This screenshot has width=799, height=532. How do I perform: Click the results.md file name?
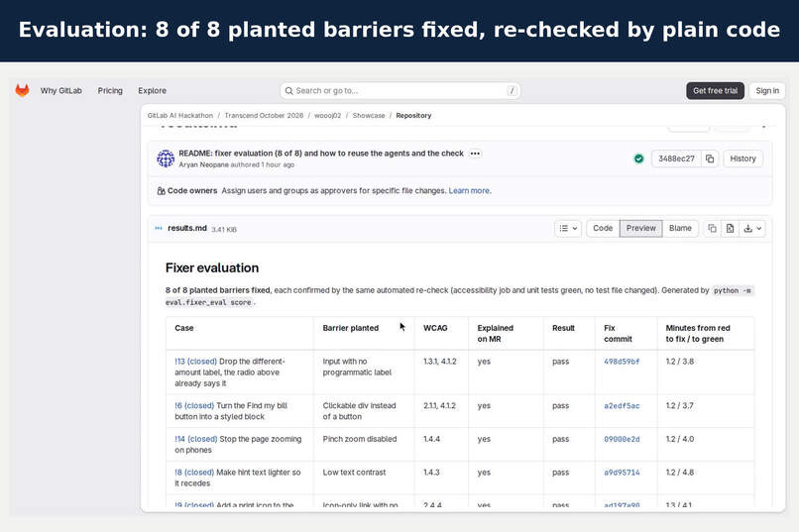coord(187,228)
